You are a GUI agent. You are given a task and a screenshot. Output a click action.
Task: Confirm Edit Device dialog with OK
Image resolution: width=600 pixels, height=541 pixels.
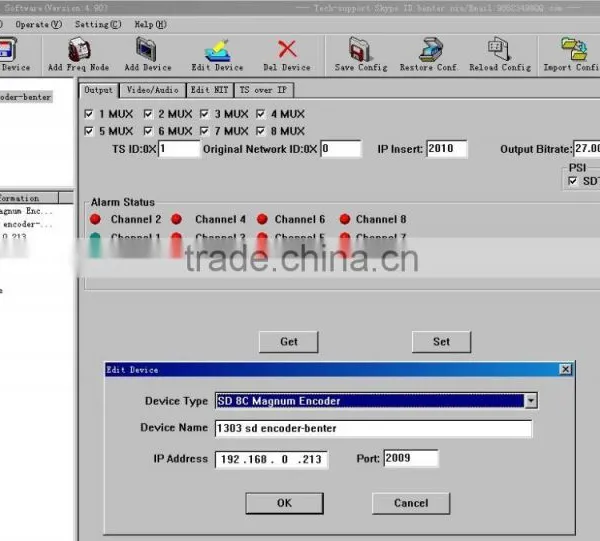coord(284,503)
